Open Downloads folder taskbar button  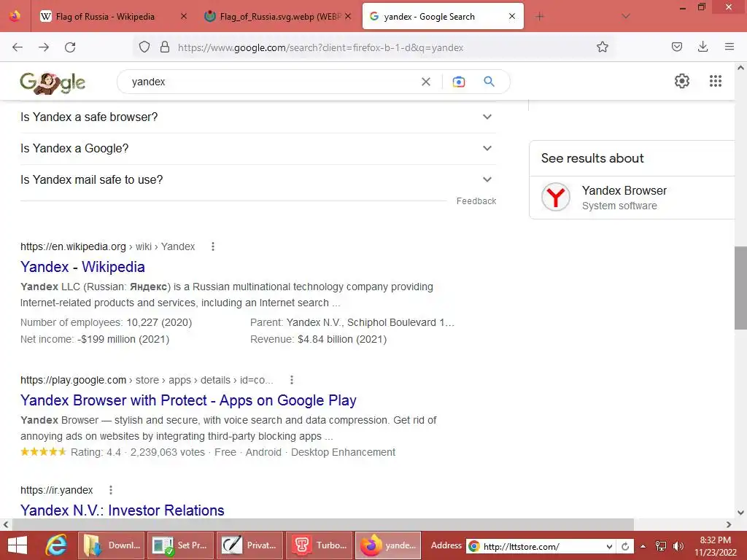pos(111,545)
